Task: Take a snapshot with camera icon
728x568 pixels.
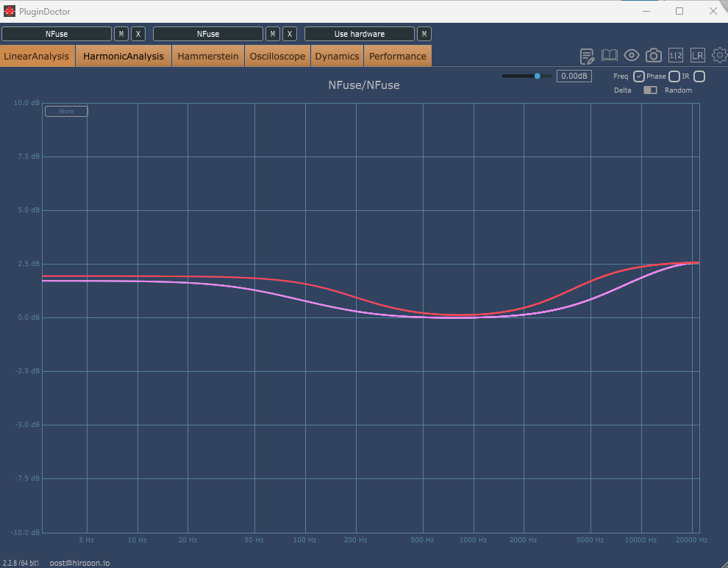Action: click(654, 56)
